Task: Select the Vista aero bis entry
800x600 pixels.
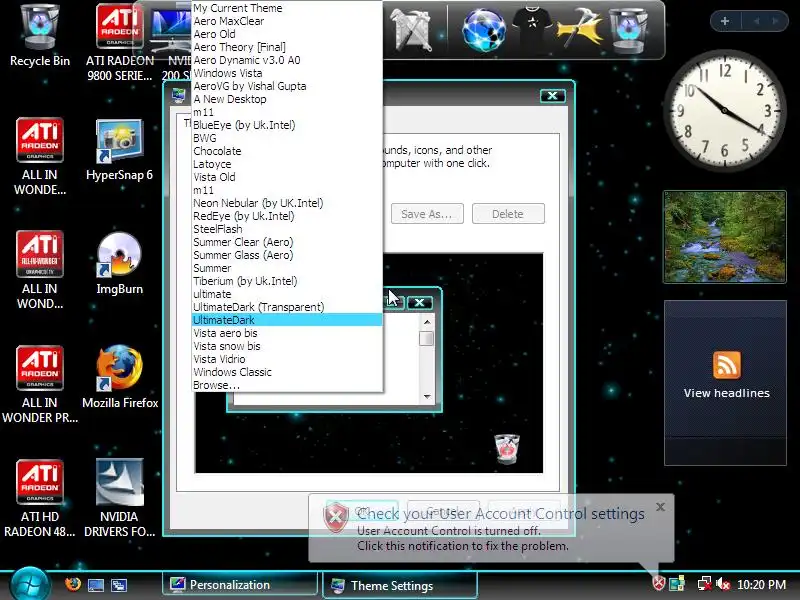Action: (x=287, y=333)
